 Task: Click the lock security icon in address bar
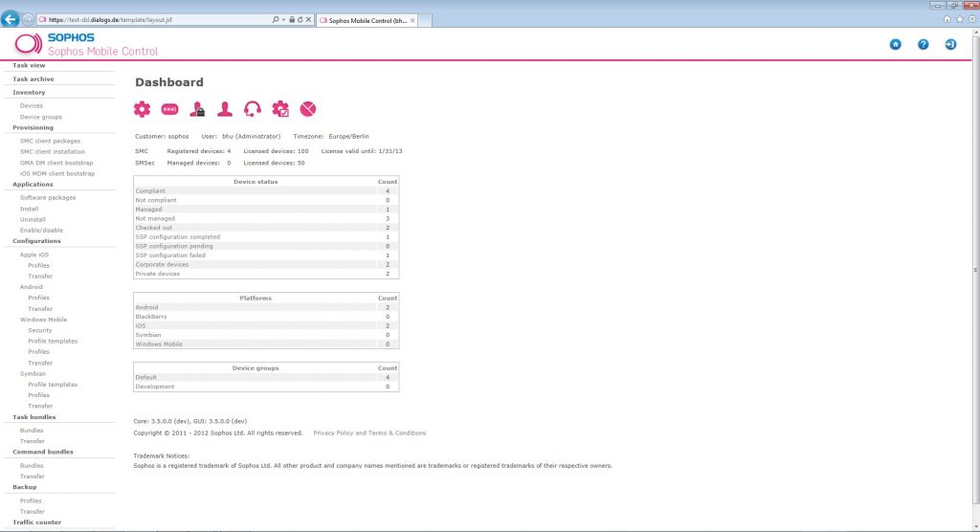[x=292, y=19]
